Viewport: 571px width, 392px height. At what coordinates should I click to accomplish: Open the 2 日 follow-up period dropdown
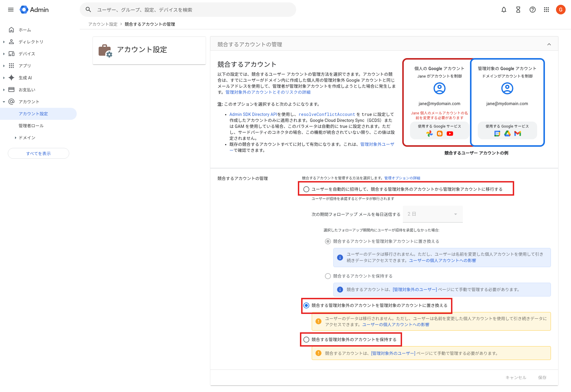(x=433, y=214)
